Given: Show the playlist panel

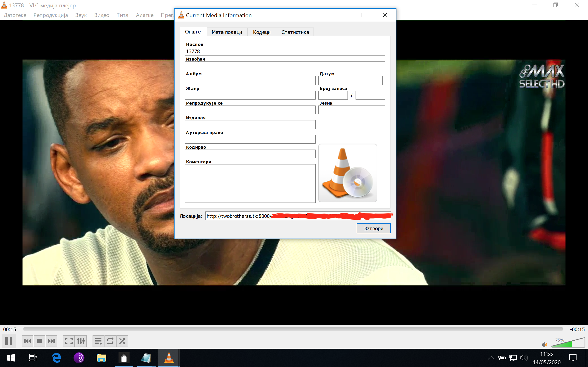Looking at the screenshot, I should 98,341.
